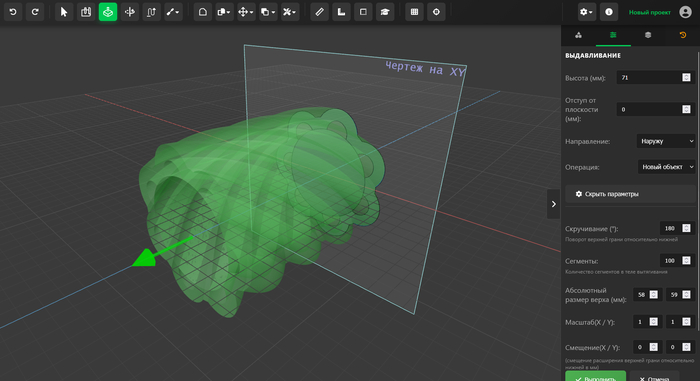This screenshot has height=381, width=700.
Task: Open the tools cross-icon dropdown
Action: [290, 12]
